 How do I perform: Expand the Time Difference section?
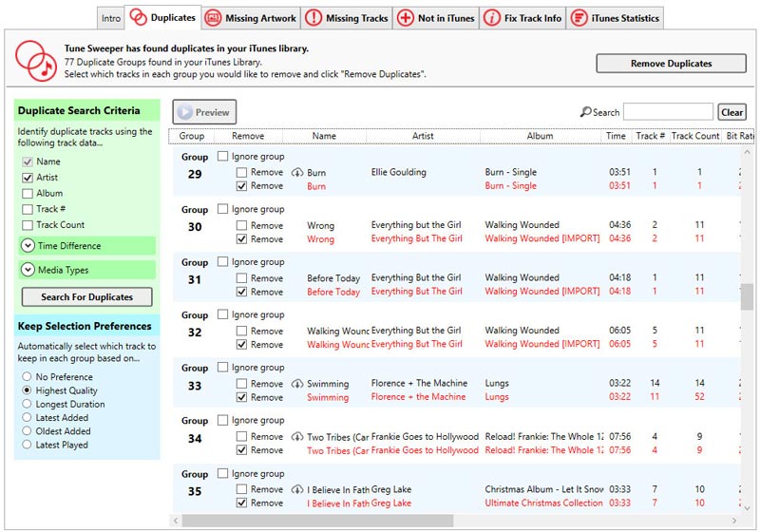(27, 246)
